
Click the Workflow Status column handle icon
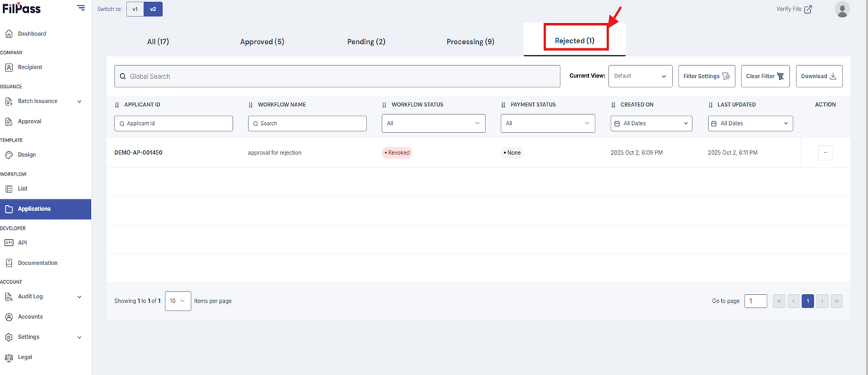385,105
